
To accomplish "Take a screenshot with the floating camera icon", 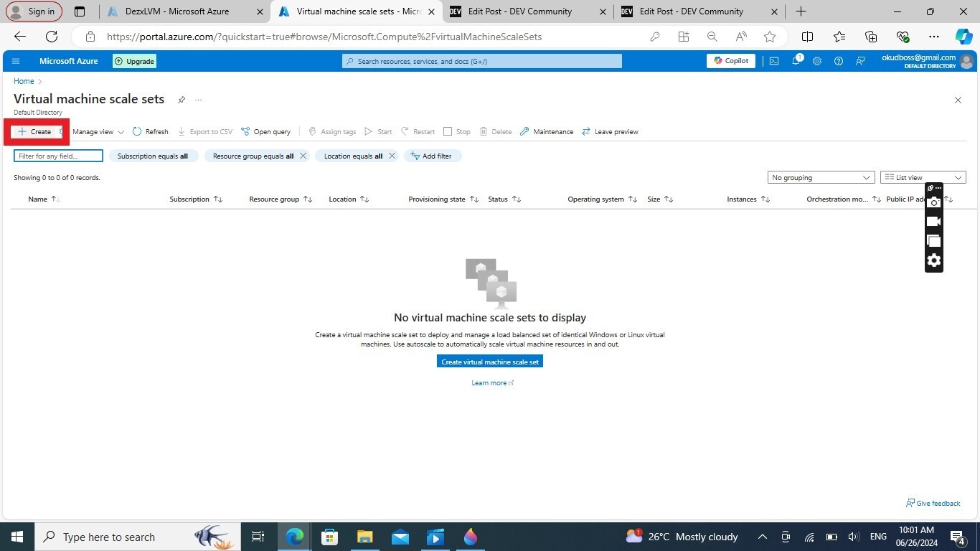I will pyautogui.click(x=933, y=202).
